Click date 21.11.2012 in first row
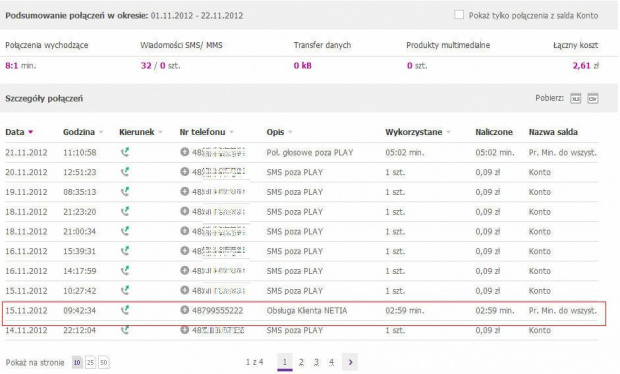The width and height of the screenshot is (620, 374). click(26, 153)
